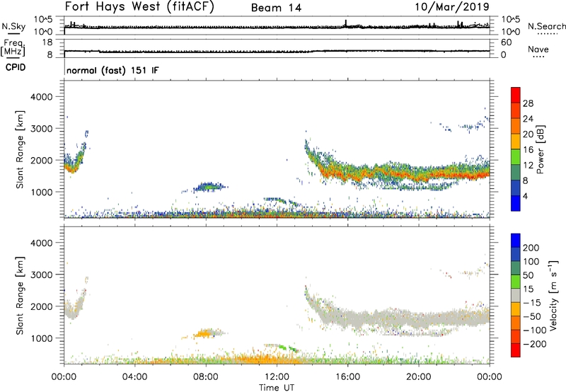
Task: Click the "200" tick on Velocity colorbar
Action: click(531, 248)
